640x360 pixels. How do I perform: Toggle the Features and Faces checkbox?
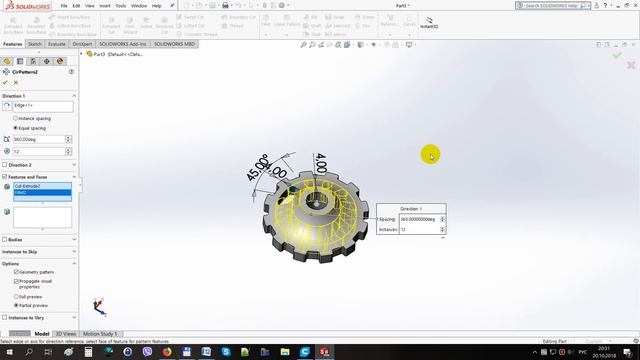[4, 177]
